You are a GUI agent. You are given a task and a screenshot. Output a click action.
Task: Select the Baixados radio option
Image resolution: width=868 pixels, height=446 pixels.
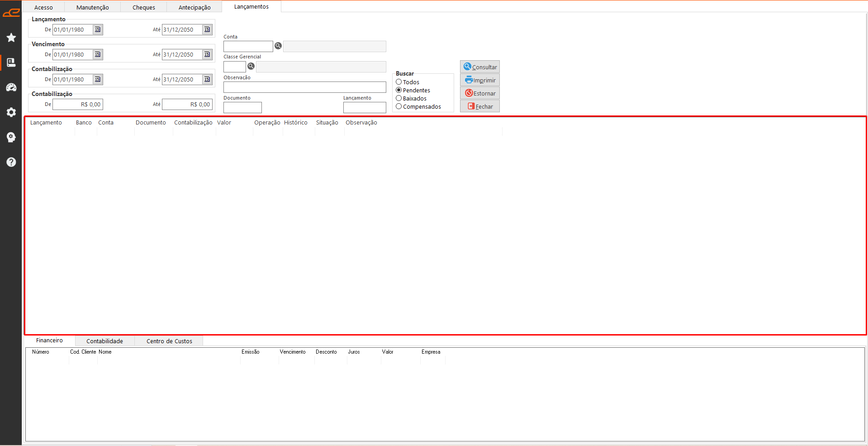click(399, 98)
